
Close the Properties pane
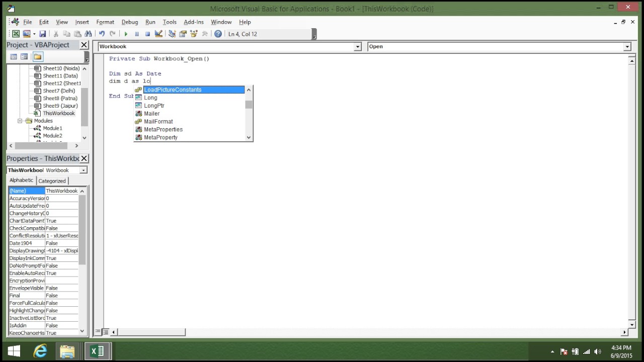click(x=84, y=158)
